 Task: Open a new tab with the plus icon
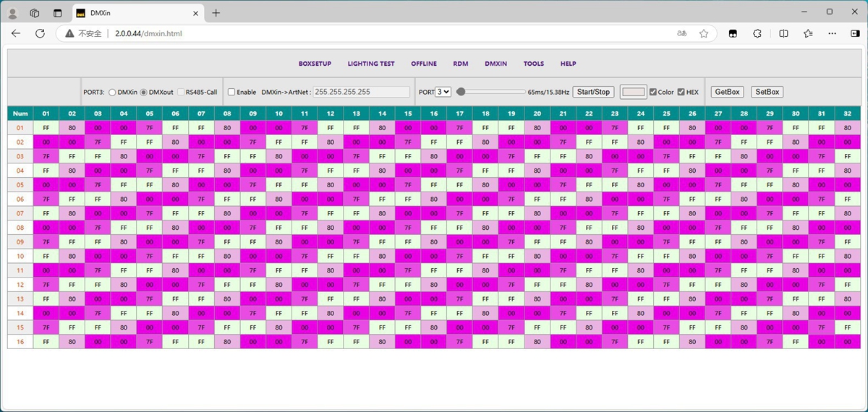click(x=216, y=12)
